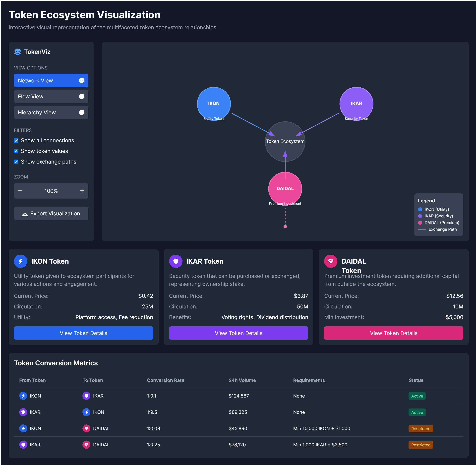Click the shield icon on the IKAR Token card
This screenshot has height=465, width=476.
click(176, 261)
